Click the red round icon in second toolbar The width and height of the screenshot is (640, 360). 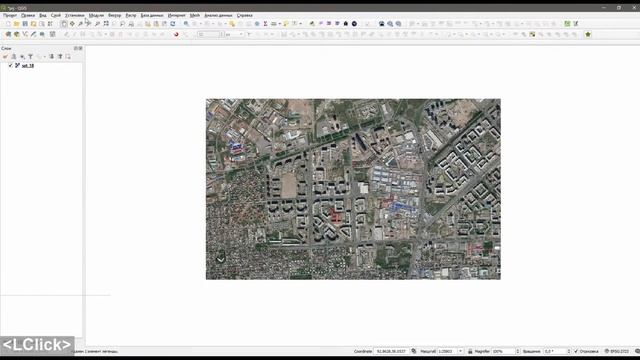pyautogui.click(x=176, y=35)
